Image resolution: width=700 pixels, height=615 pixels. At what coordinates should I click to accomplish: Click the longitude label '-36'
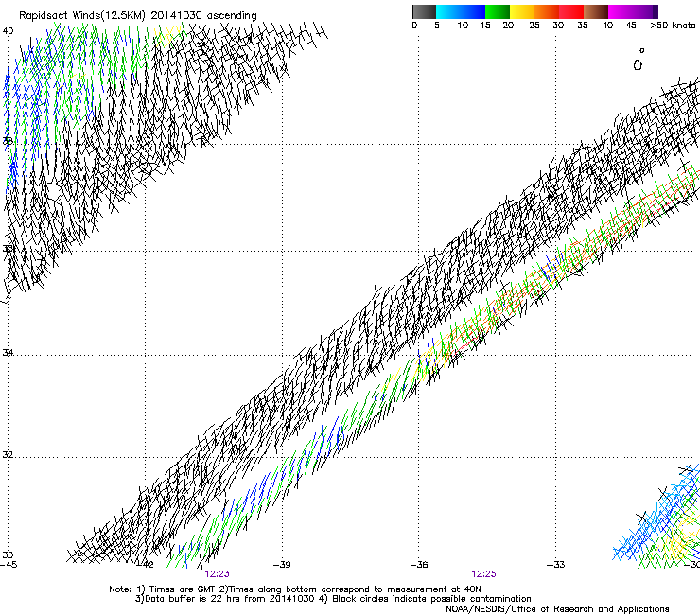click(x=419, y=565)
